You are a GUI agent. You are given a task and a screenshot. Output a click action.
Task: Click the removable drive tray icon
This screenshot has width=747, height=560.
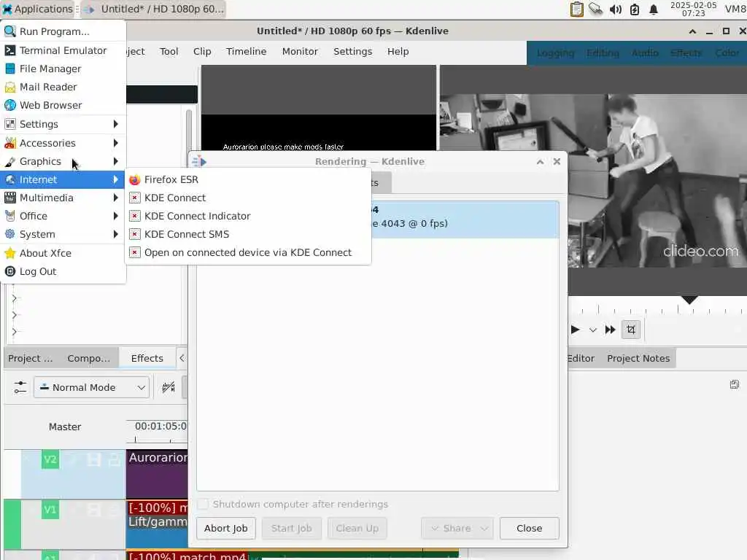[595, 9]
